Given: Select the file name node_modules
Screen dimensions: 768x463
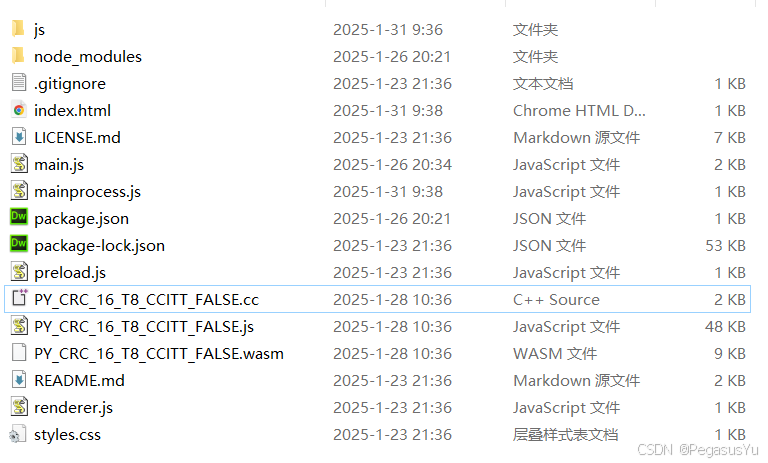Looking at the screenshot, I should coord(88,57).
